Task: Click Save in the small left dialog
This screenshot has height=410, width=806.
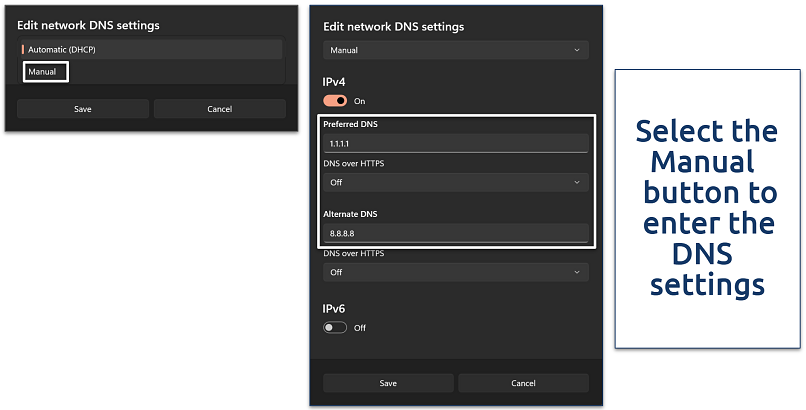Action: (82, 109)
